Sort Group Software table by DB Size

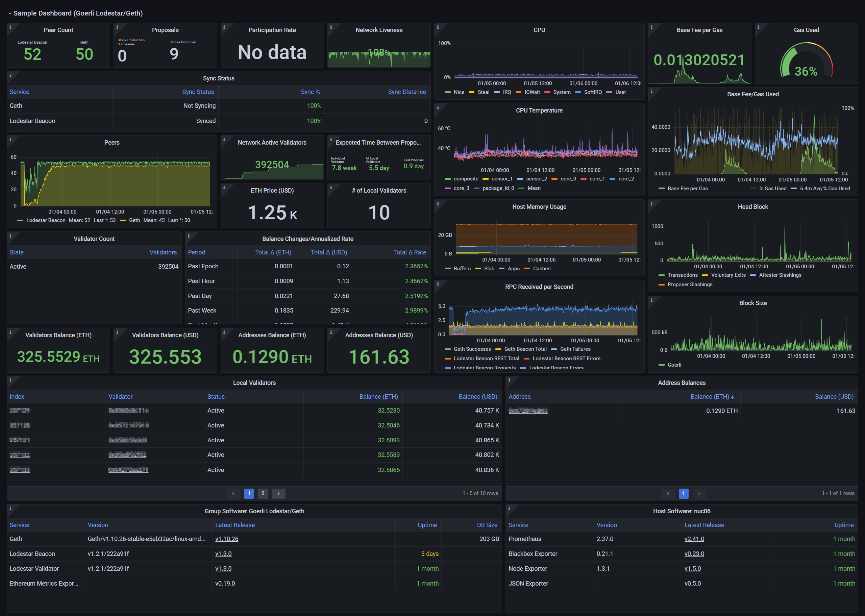[x=487, y=525]
